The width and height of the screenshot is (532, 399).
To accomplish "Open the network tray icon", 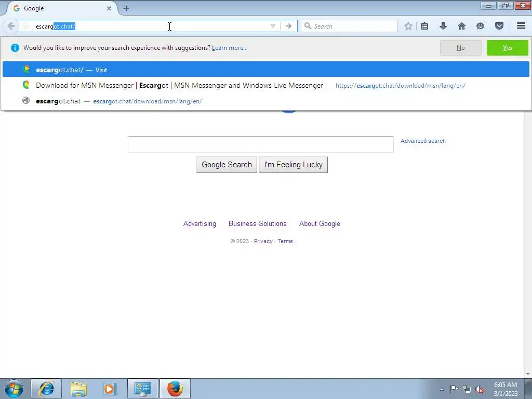I will pos(467,389).
